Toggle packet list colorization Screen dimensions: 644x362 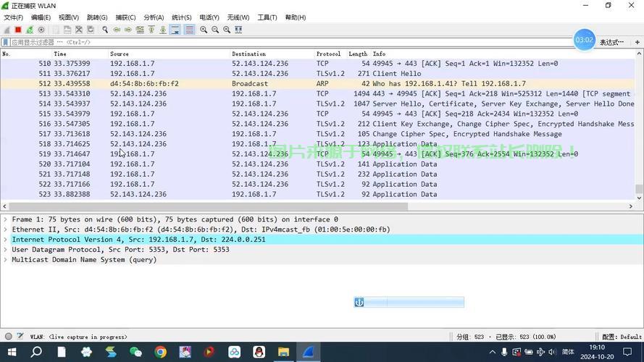click(189, 30)
